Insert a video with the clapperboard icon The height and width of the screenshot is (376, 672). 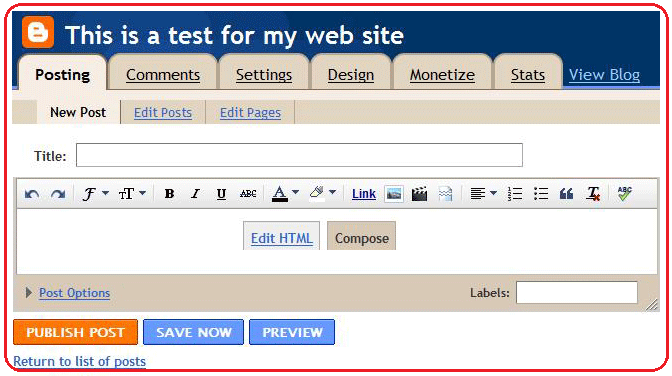[419, 194]
